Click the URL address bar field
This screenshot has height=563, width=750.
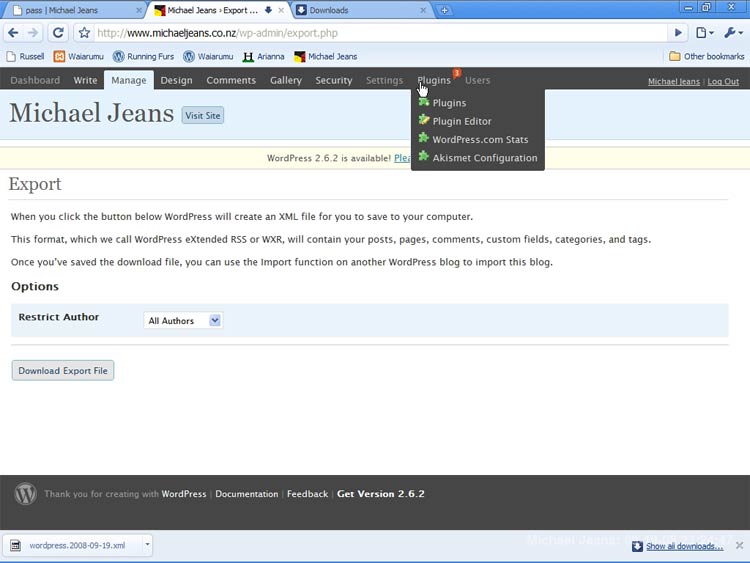[380, 33]
